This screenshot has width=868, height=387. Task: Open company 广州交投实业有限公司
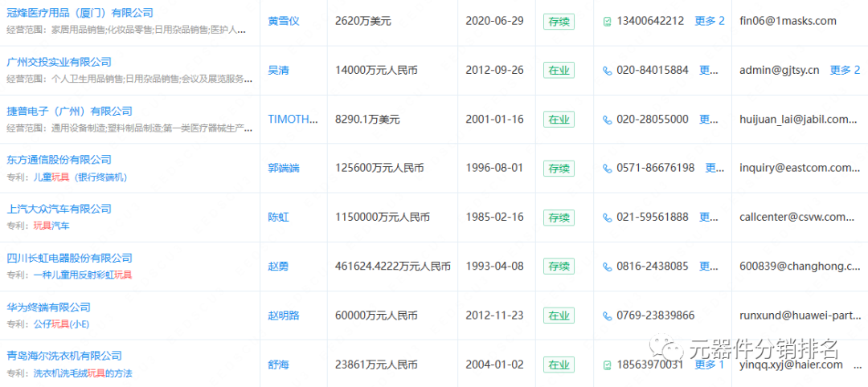coord(59,62)
